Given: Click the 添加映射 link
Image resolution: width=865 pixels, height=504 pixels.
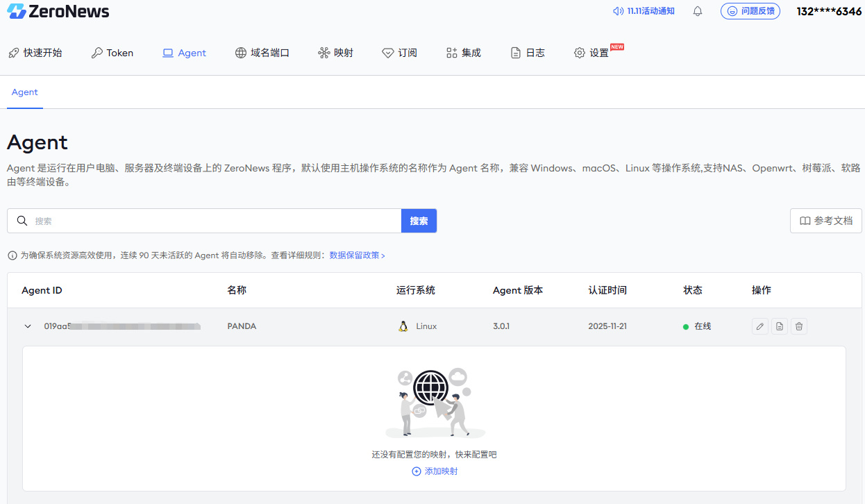Looking at the screenshot, I should click(x=435, y=471).
